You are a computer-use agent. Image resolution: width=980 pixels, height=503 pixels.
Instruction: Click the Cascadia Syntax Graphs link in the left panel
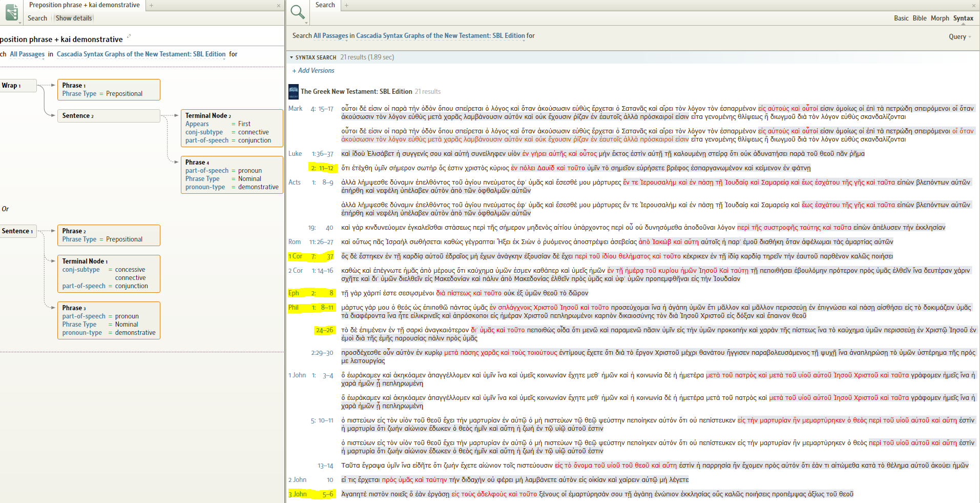[141, 54]
